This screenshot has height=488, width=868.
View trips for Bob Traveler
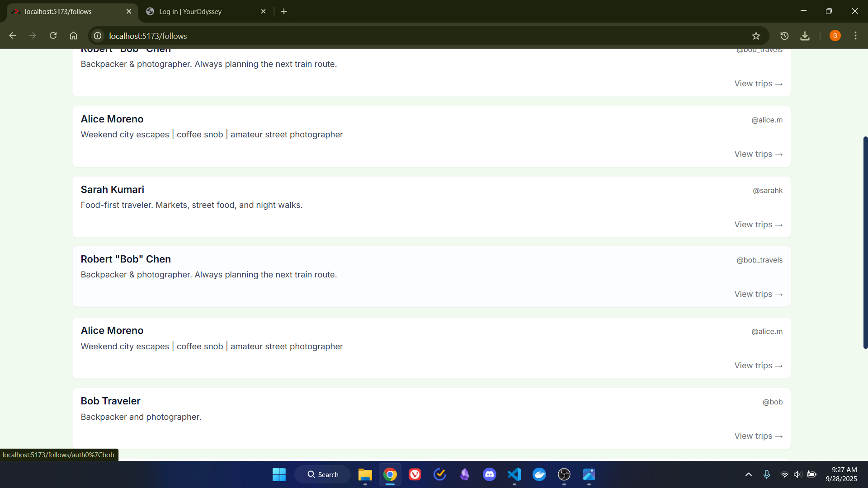pyautogui.click(x=758, y=436)
